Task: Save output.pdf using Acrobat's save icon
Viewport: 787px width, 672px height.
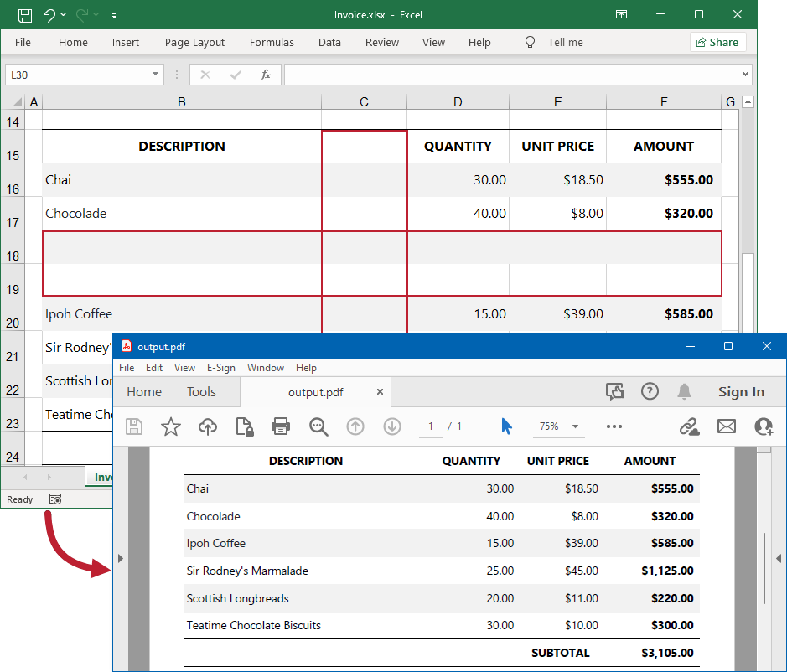Action: click(x=133, y=426)
